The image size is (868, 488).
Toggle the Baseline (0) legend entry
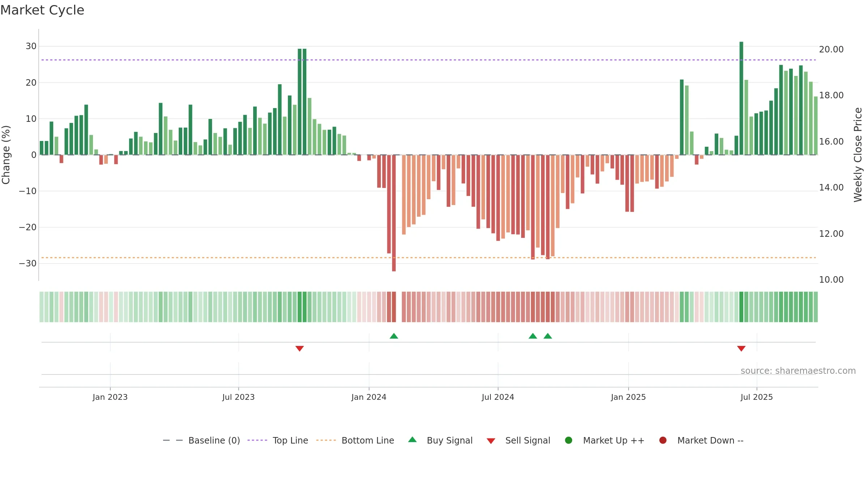201,440
